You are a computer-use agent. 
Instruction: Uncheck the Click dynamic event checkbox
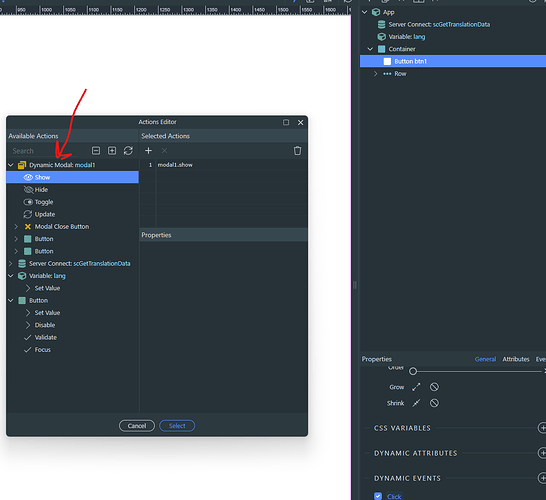tap(378, 496)
